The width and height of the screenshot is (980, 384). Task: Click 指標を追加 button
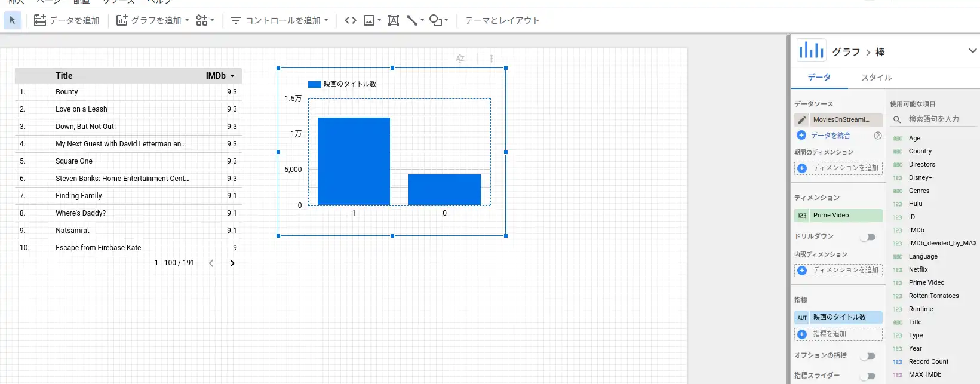click(838, 334)
